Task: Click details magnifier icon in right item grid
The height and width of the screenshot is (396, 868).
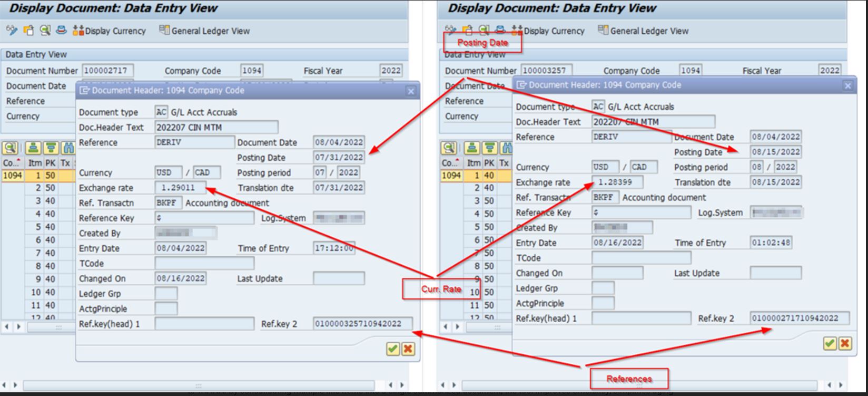Action: 449,148
